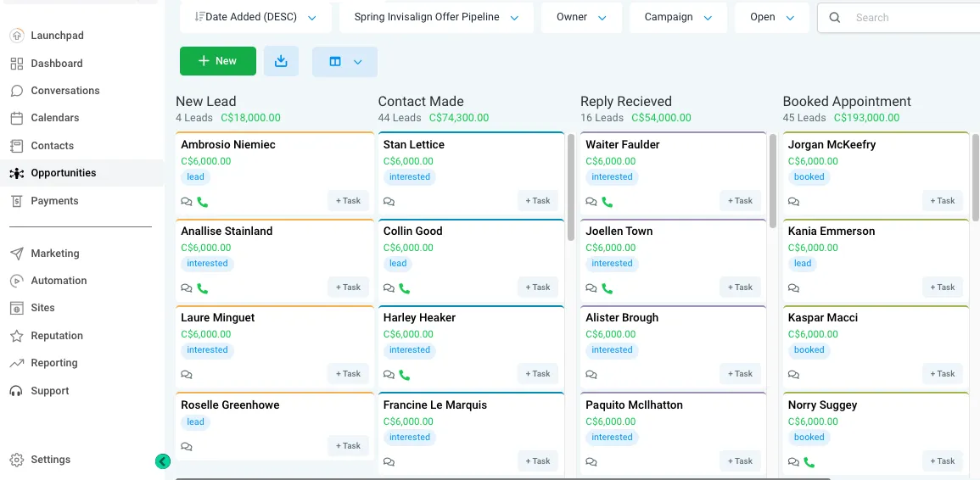Click the Sites icon in sidebar
980x480 pixels.
(x=17, y=308)
